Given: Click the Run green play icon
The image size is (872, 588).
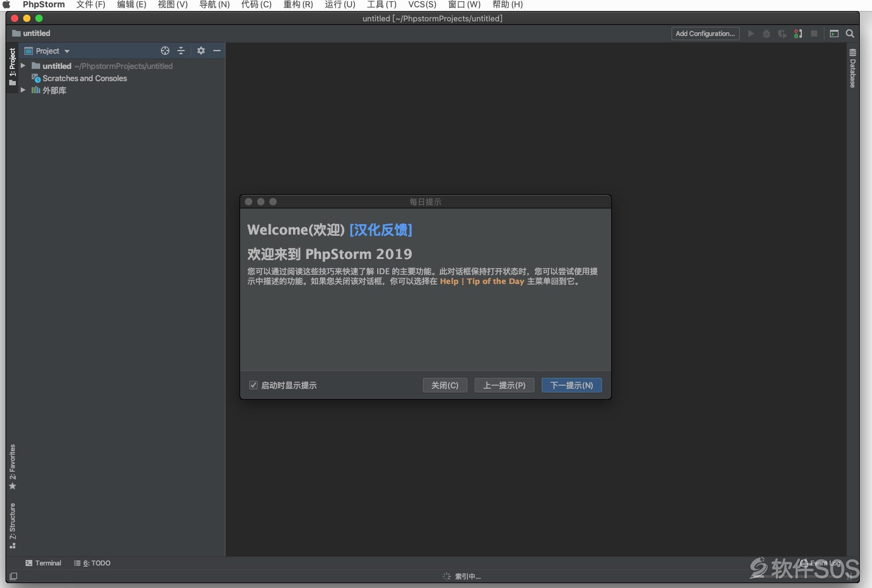Looking at the screenshot, I should pos(751,34).
